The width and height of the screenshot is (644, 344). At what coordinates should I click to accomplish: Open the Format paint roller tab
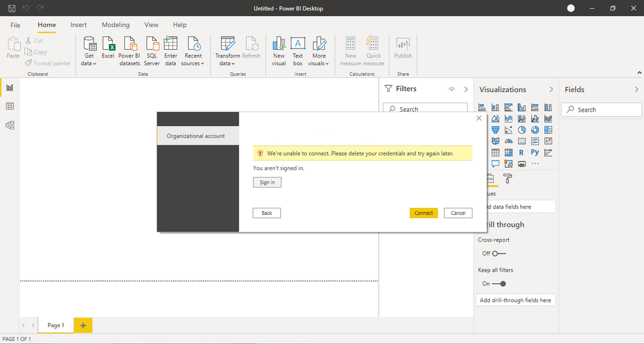point(507,178)
